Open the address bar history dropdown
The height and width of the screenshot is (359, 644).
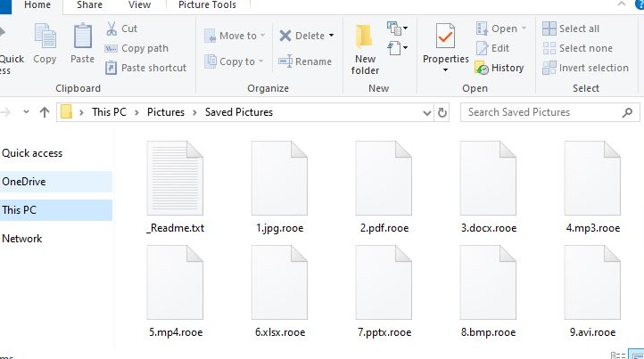tap(425, 112)
